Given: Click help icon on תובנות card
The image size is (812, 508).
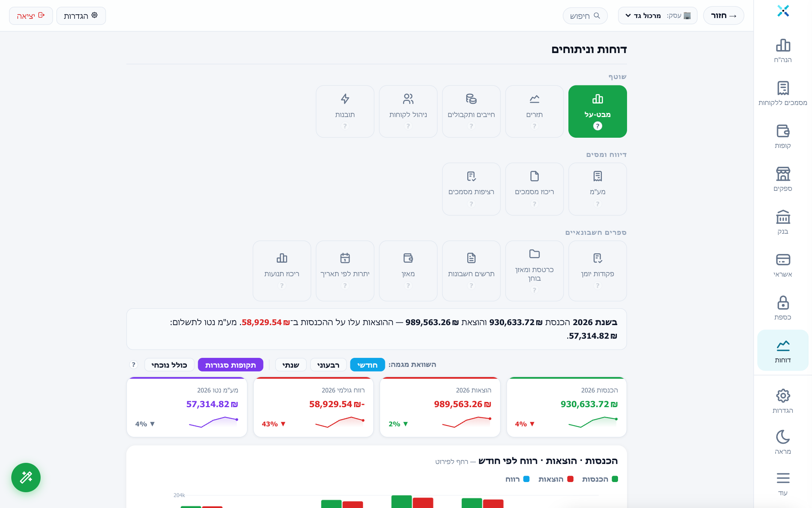Looking at the screenshot, I should (x=345, y=126).
